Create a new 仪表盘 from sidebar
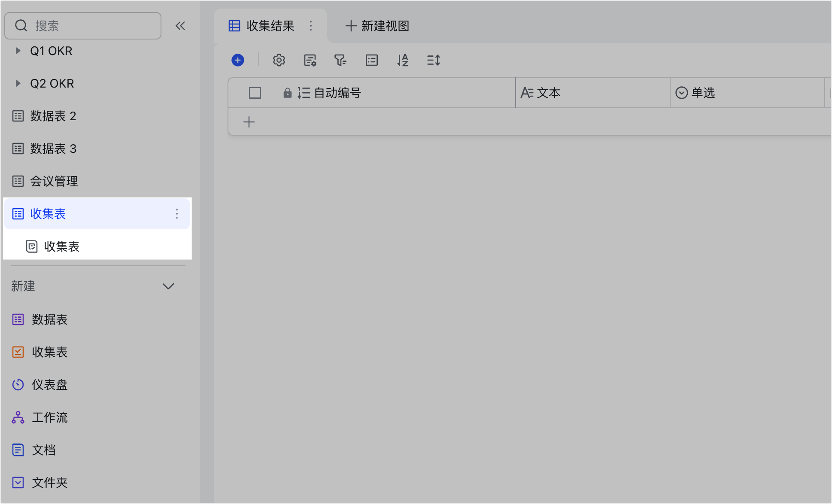 click(49, 385)
